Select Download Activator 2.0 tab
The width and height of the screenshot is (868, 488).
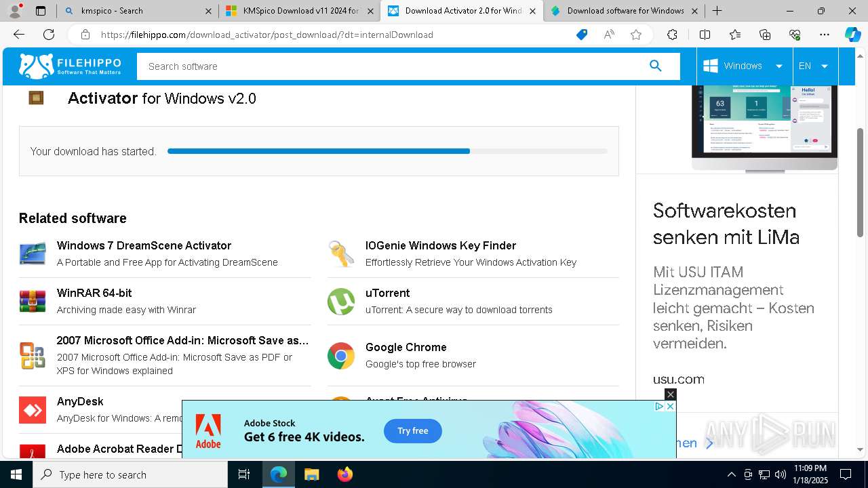(461, 11)
